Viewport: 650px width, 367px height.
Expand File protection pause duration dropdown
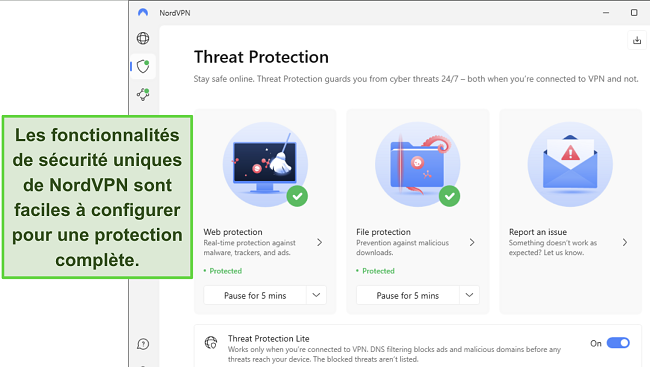[x=469, y=295]
